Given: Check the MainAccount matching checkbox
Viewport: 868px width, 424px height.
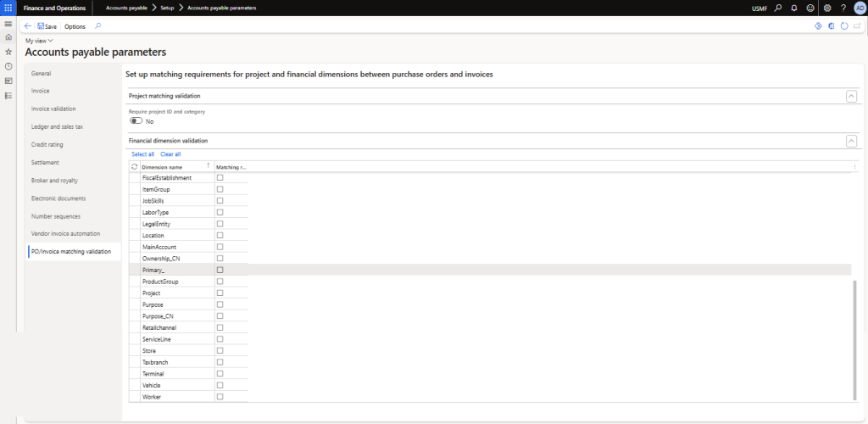Looking at the screenshot, I should 220,247.
